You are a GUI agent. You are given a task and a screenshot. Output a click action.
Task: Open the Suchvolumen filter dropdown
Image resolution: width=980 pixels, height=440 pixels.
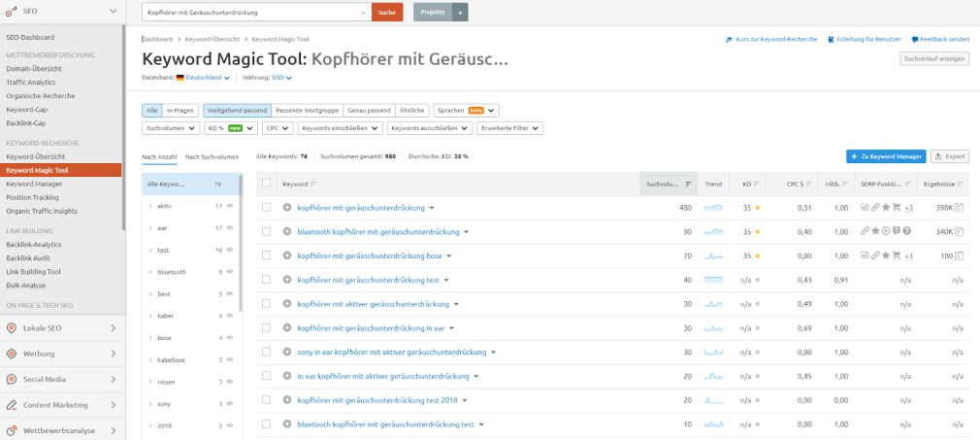coord(171,128)
